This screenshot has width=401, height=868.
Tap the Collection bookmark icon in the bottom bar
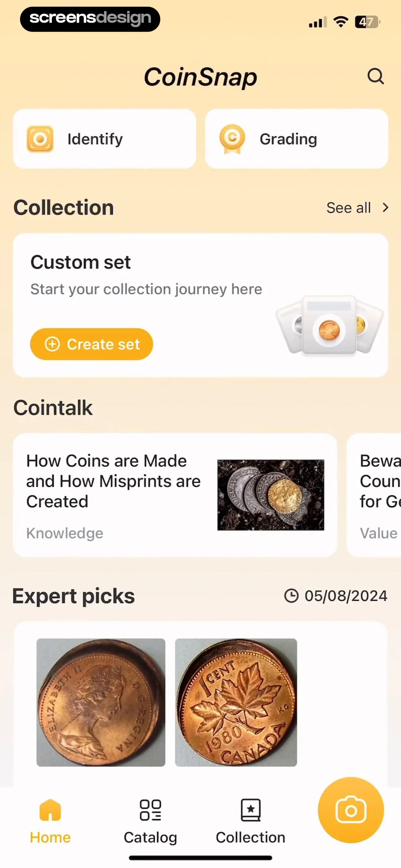(251, 810)
